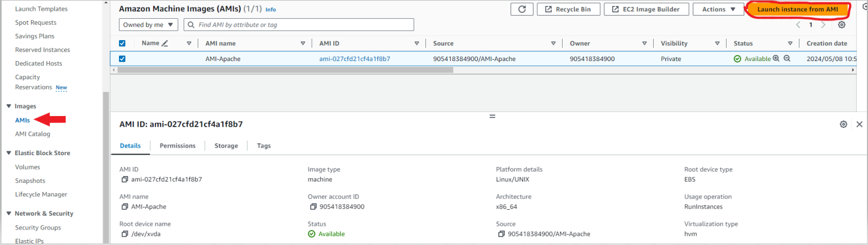Viewport: 868px width, 245px height.
Task: Open Launch Templates in sidebar
Action: coord(41,9)
